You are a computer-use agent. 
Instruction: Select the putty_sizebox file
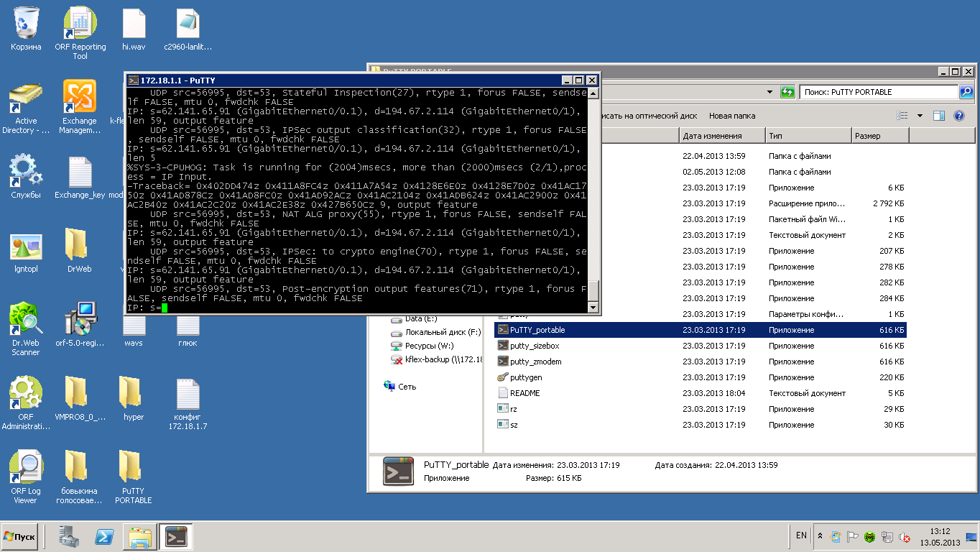(535, 346)
